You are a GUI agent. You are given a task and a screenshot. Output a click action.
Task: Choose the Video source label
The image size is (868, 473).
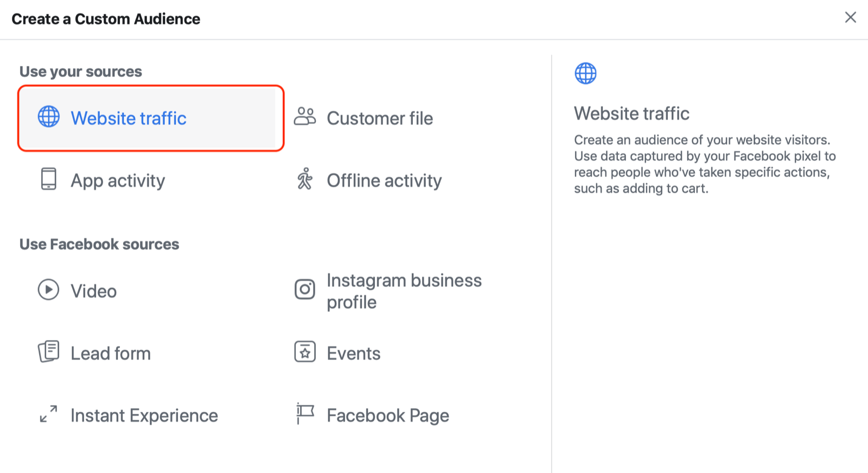click(94, 291)
